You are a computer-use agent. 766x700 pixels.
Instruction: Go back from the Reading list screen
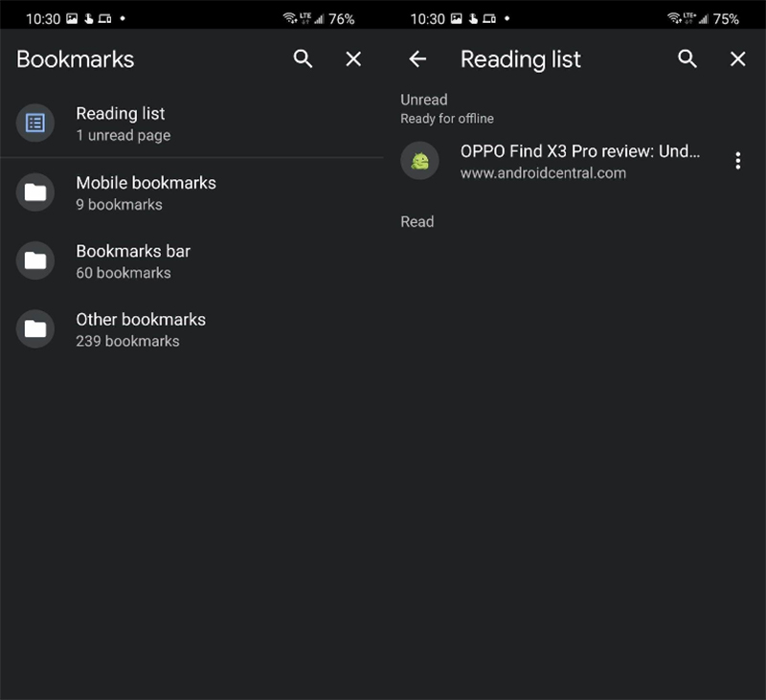[417, 59]
